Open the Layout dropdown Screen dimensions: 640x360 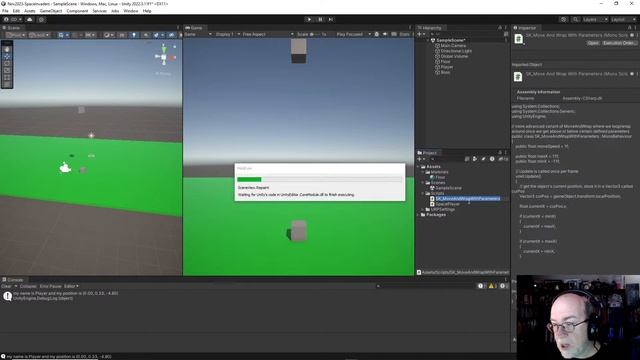[623, 19]
